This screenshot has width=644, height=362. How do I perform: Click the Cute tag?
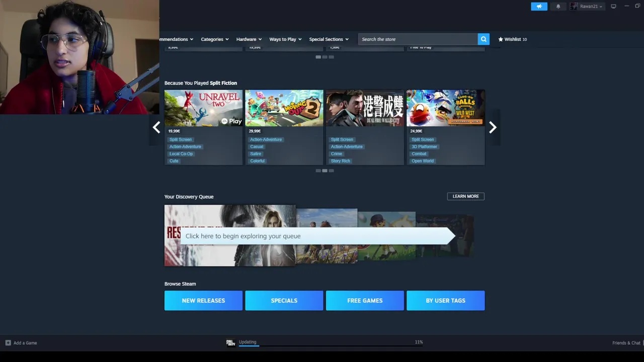pyautogui.click(x=174, y=161)
